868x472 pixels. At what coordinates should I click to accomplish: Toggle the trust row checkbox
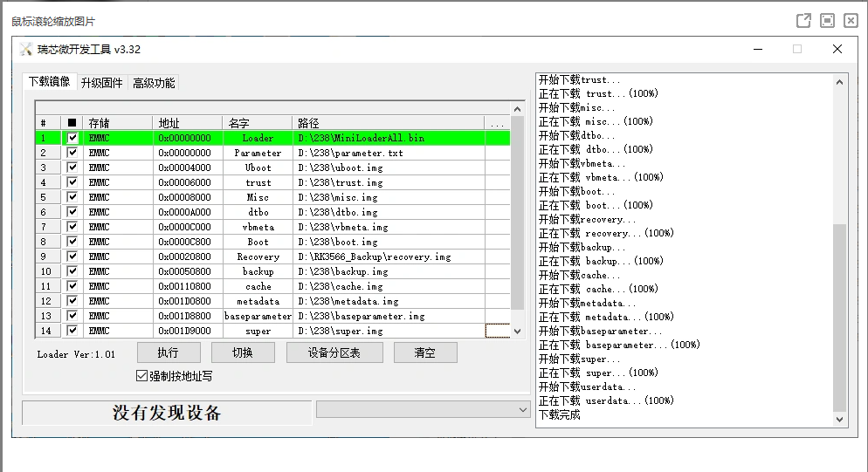click(x=72, y=182)
